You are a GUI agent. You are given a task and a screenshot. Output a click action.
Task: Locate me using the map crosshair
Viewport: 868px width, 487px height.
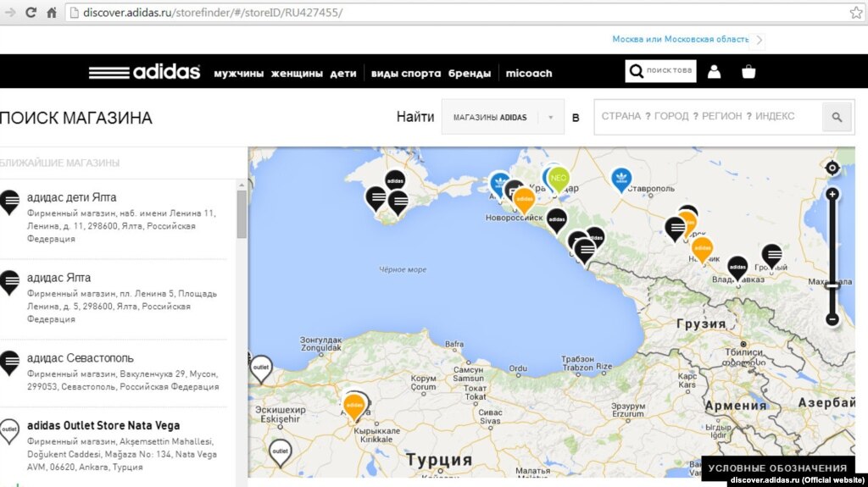[832, 168]
